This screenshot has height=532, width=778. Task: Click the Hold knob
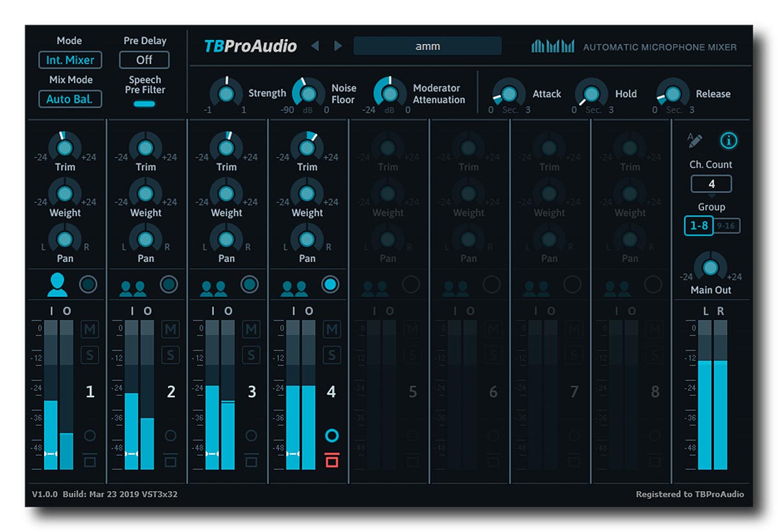click(x=591, y=94)
